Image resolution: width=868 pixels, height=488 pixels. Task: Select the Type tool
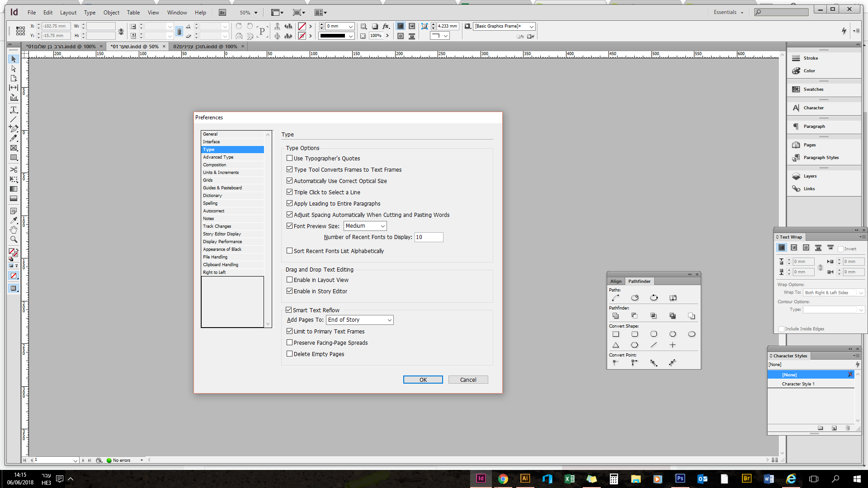pos(14,110)
